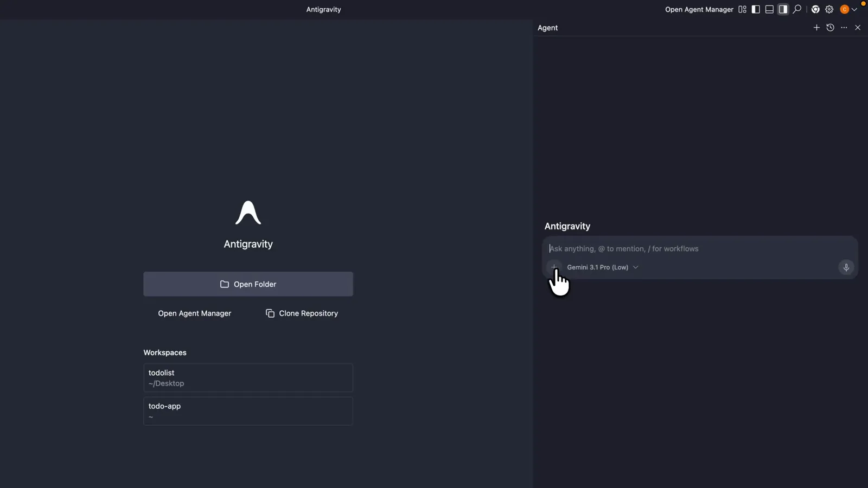Click Open Agent Manager in title bar
868x488 pixels.
coord(699,9)
